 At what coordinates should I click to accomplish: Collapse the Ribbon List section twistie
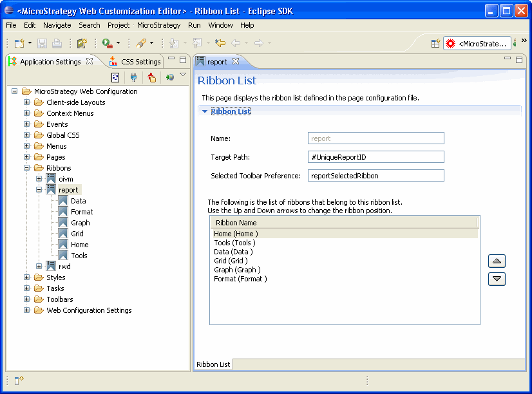pos(205,111)
